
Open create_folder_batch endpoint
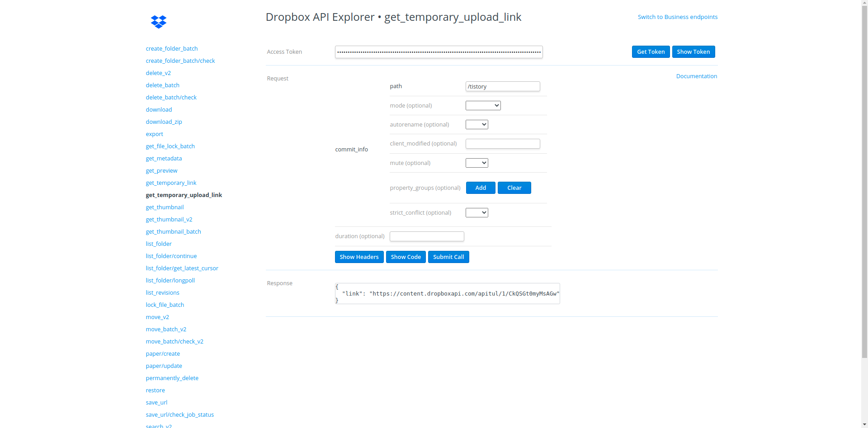[171, 48]
